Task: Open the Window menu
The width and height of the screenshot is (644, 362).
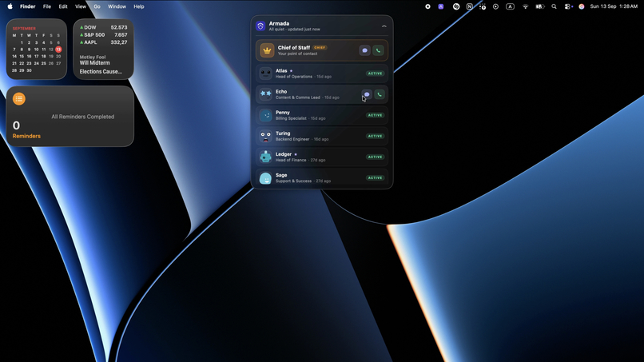Action: coord(117,6)
